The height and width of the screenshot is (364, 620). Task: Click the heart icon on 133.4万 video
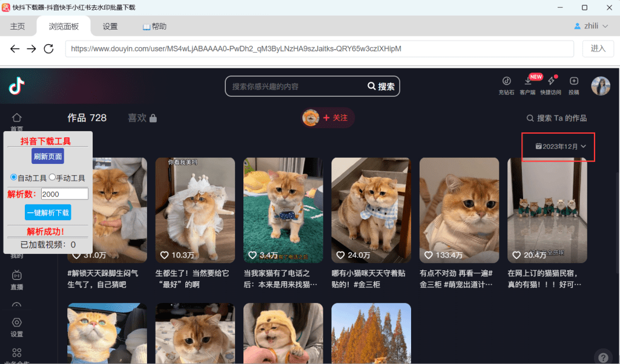(x=429, y=255)
